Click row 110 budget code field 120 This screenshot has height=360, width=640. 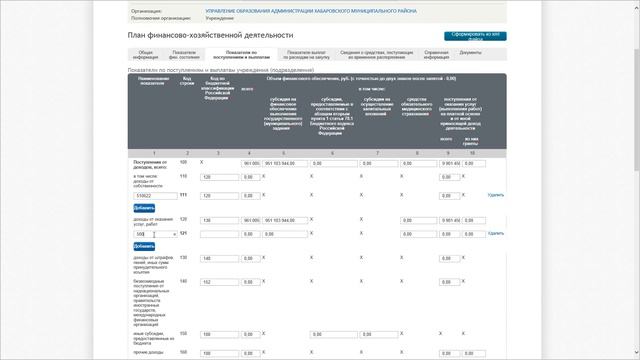(220, 178)
